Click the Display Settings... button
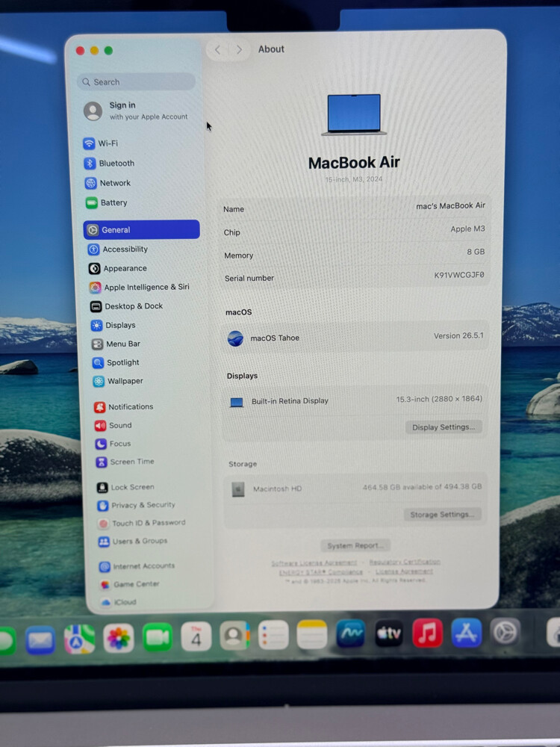This screenshot has height=747, width=560. point(444,427)
